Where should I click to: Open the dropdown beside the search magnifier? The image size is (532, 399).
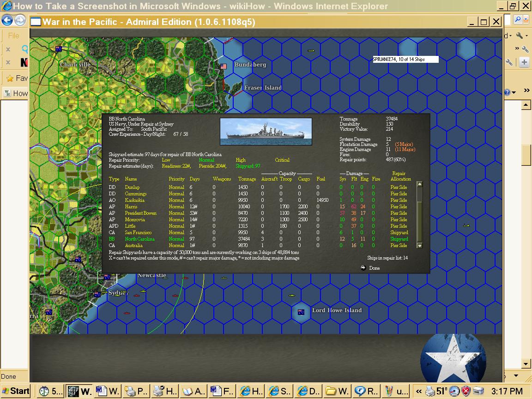pyautogui.click(x=526, y=20)
